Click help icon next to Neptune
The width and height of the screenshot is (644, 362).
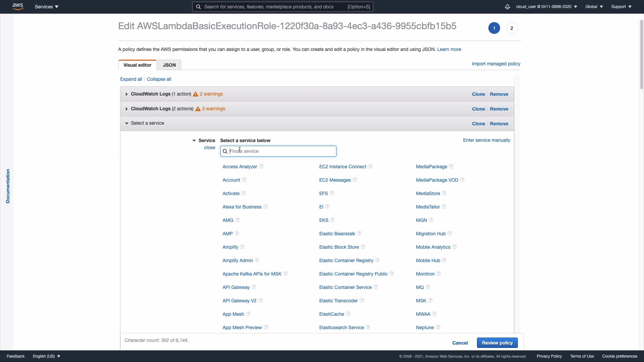click(x=438, y=327)
